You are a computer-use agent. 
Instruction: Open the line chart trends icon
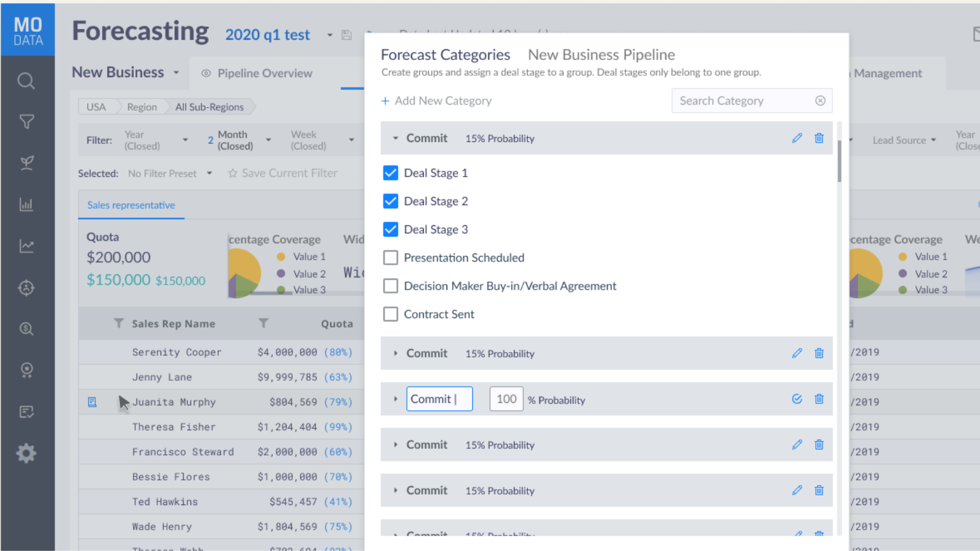coord(26,246)
